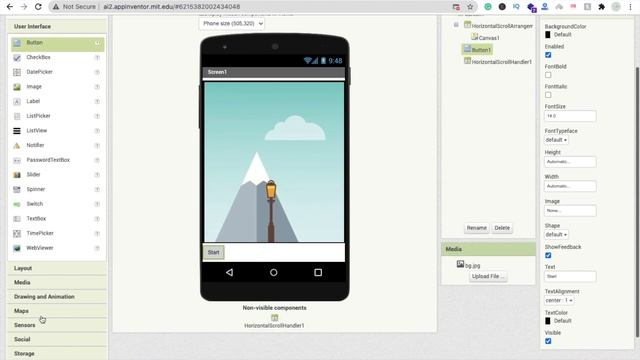Toggle the Enabled checkbox
The height and width of the screenshot is (360, 640).
pos(548,55)
